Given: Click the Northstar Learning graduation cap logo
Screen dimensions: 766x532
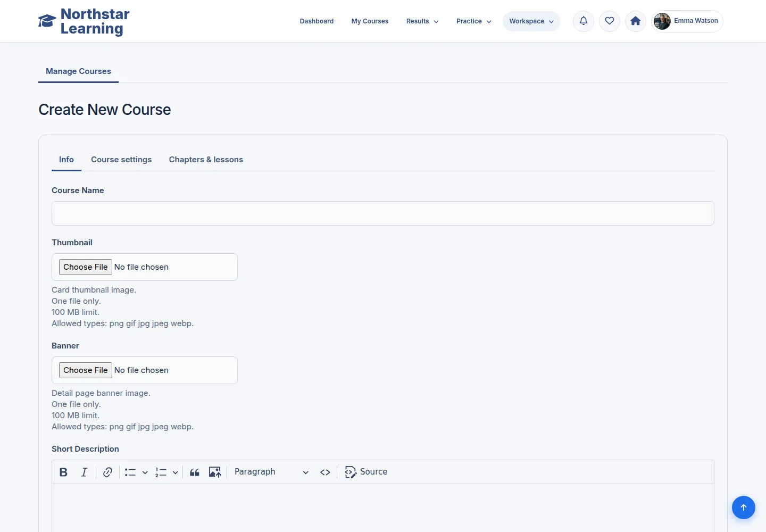Looking at the screenshot, I should 47,21.
